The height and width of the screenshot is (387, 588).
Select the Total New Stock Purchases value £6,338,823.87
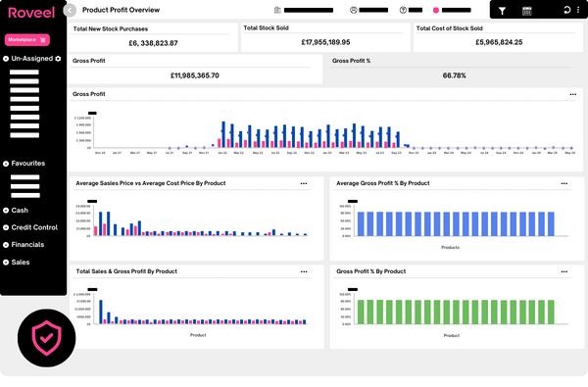click(x=153, y=43)
